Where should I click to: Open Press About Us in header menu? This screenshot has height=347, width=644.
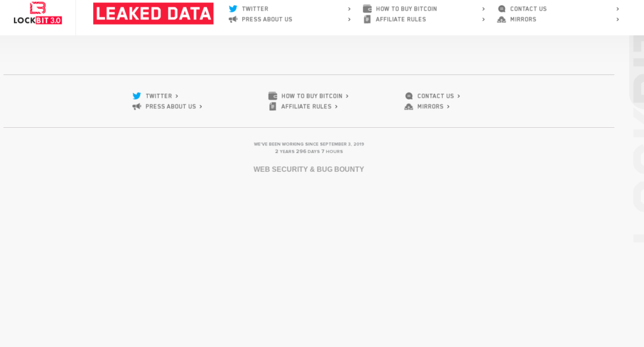267,20
